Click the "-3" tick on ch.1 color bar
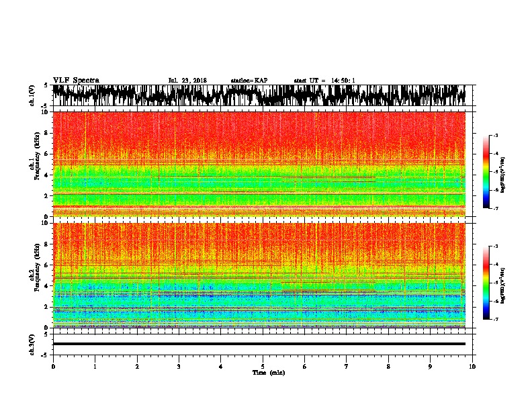 495,136
